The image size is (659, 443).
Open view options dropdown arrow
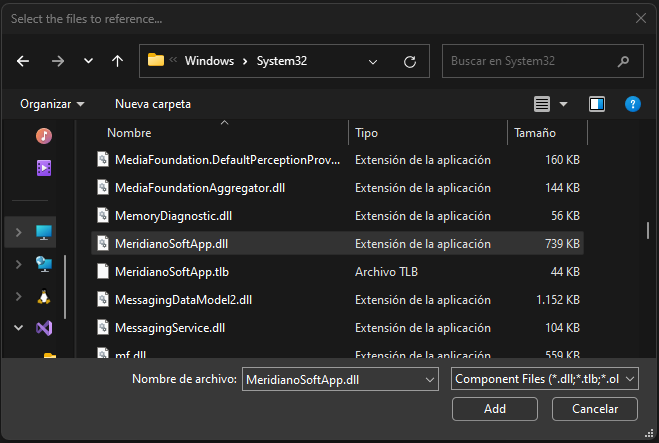pos(564,104)
